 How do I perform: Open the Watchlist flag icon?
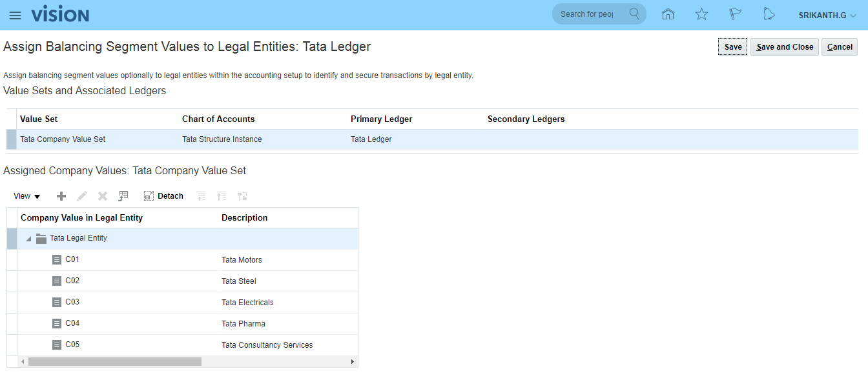735,14
